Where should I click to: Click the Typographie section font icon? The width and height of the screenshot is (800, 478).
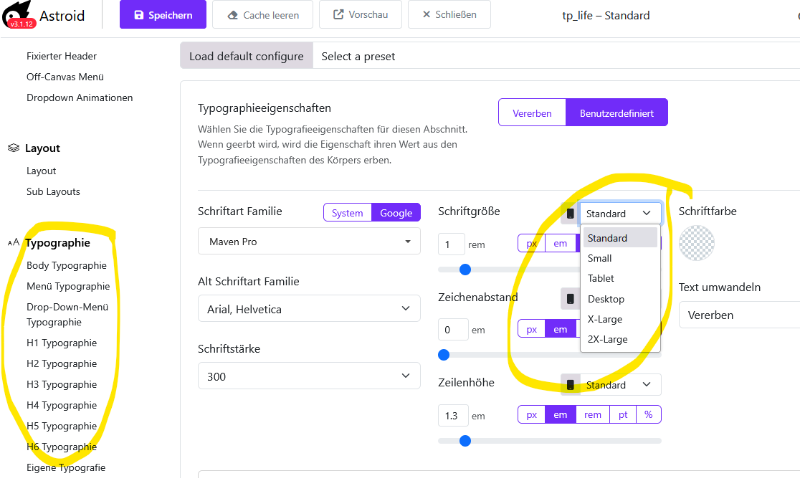pyautogui.click(x=14, y=243)
